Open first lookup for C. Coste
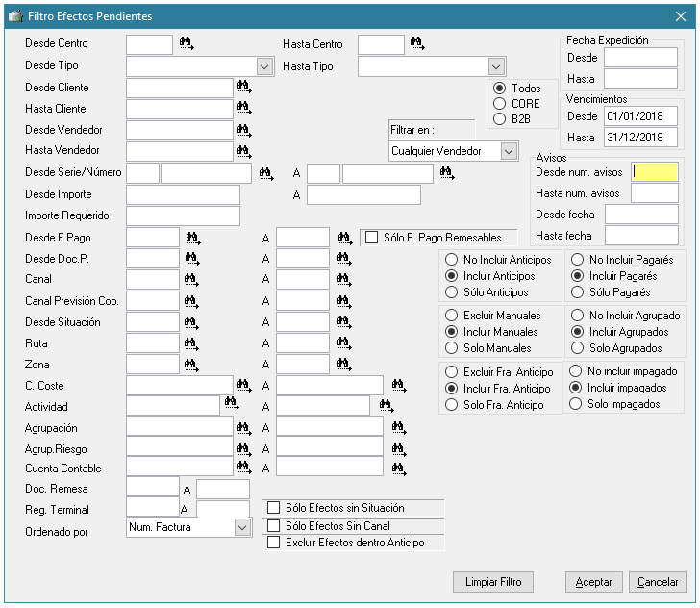 pos(244,386)
